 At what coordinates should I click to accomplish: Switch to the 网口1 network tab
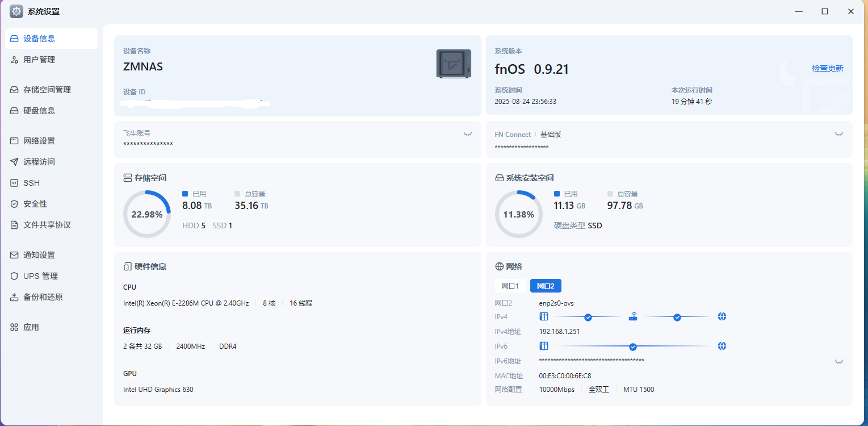click(510, 286)
